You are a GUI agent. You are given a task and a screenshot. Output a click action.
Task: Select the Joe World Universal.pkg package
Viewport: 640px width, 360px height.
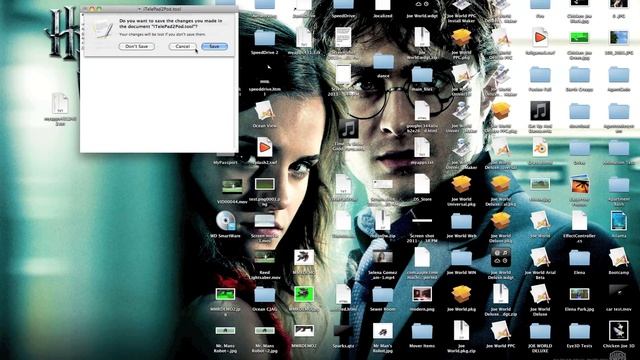click(x=461, y=184)
